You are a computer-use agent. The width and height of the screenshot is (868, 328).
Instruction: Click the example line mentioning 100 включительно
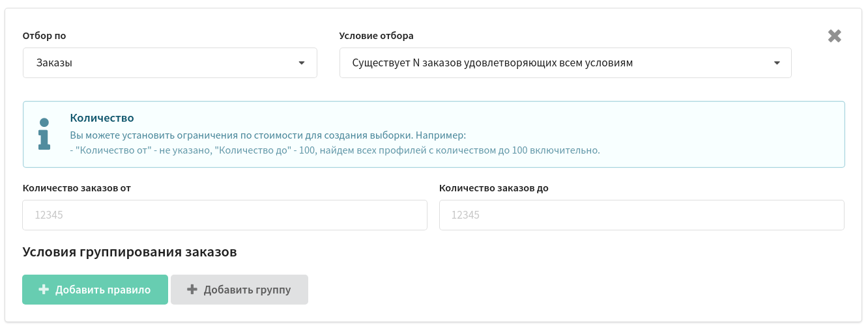click(334, 150)
